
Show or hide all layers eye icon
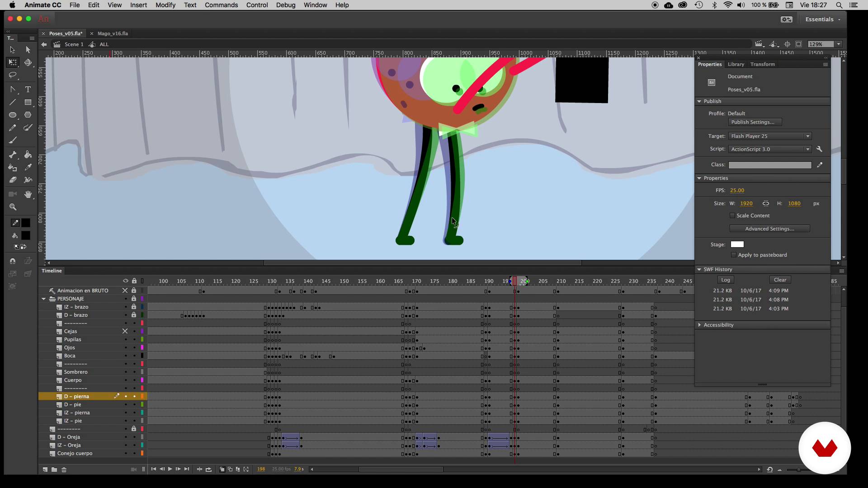126,281
